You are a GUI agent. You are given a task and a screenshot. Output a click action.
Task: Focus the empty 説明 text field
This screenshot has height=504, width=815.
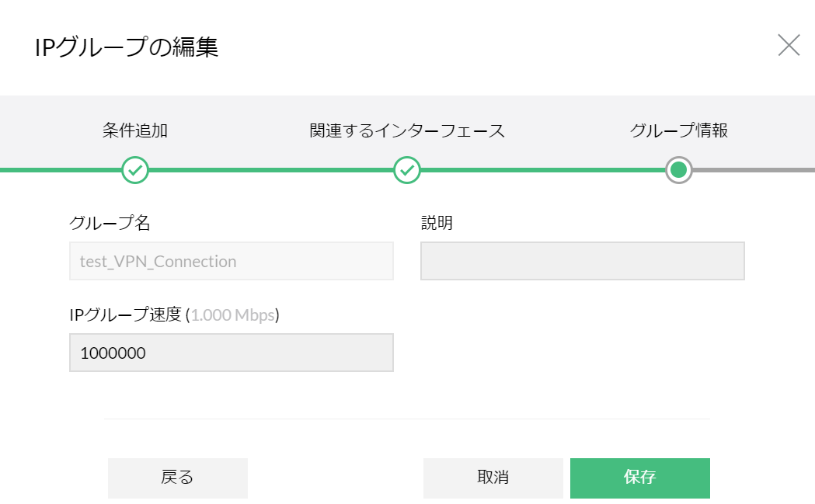pyautogui.click(x=583, y=261)
